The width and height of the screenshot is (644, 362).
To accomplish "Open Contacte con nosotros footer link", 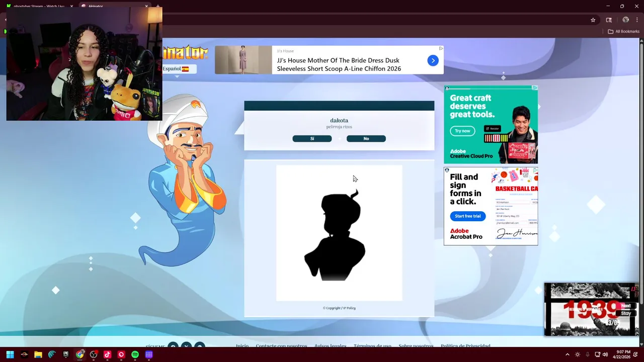I will tap(281, 346).
